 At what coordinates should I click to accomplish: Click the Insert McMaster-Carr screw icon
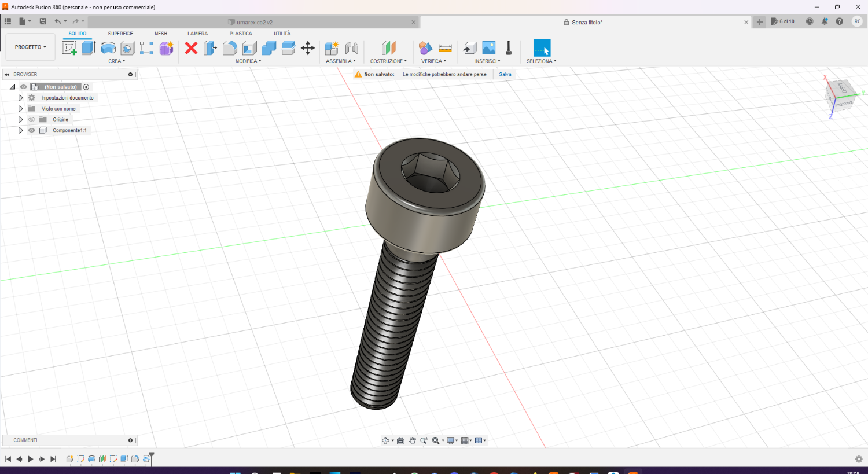pos(509,48)
